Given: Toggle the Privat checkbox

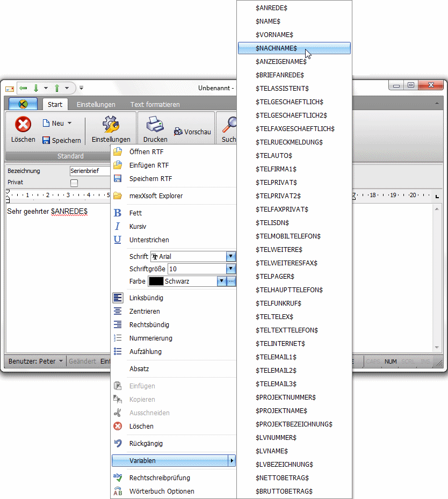Looking at the screenshot, I should coord(74,183).
